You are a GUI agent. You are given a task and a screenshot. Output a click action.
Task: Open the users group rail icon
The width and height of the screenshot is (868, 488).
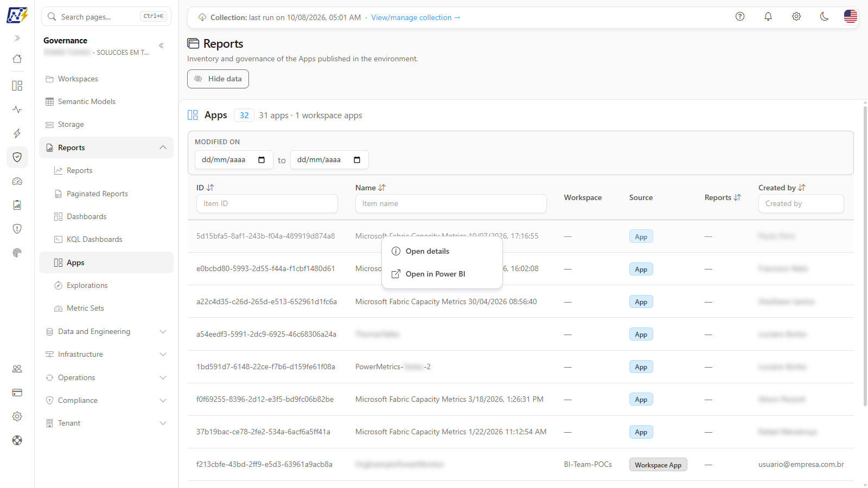[x=17, y=369]
